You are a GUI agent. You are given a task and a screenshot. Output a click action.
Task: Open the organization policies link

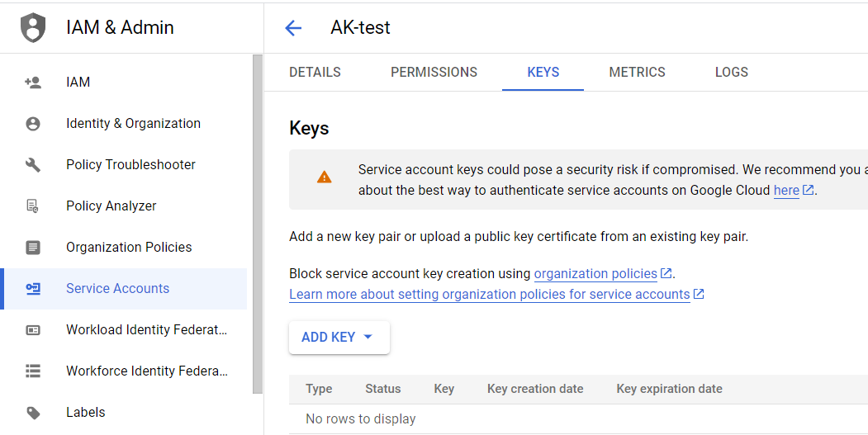coord(595,274)
